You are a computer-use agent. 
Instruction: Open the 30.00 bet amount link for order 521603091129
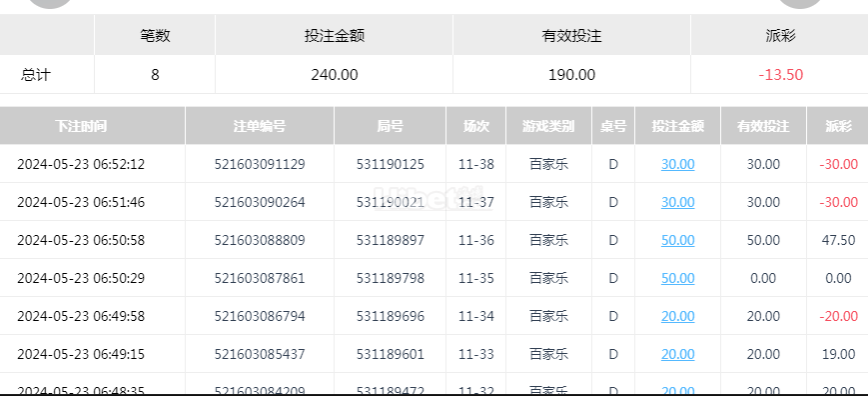[x=677, y=164]
